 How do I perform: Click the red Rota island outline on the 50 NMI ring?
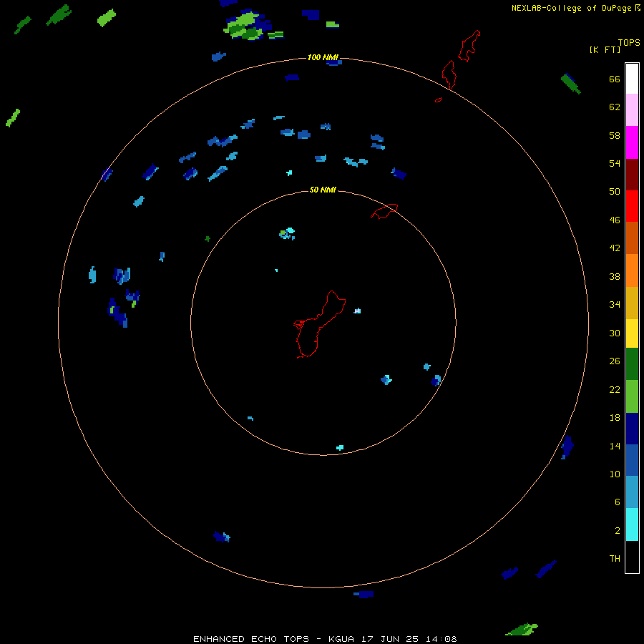(x=384, y=211)
